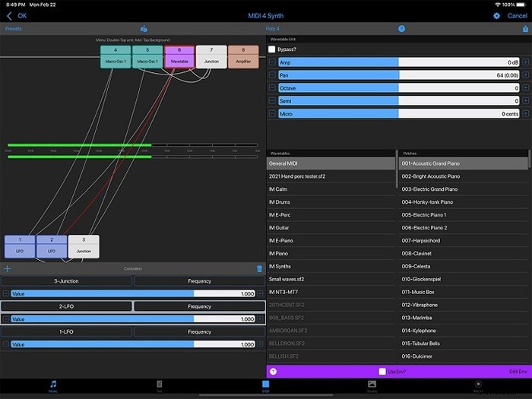Toggle the Use Env? checkbox
Image resolution: width=532 pixels, height=399 pixels.
click(382, 372)
